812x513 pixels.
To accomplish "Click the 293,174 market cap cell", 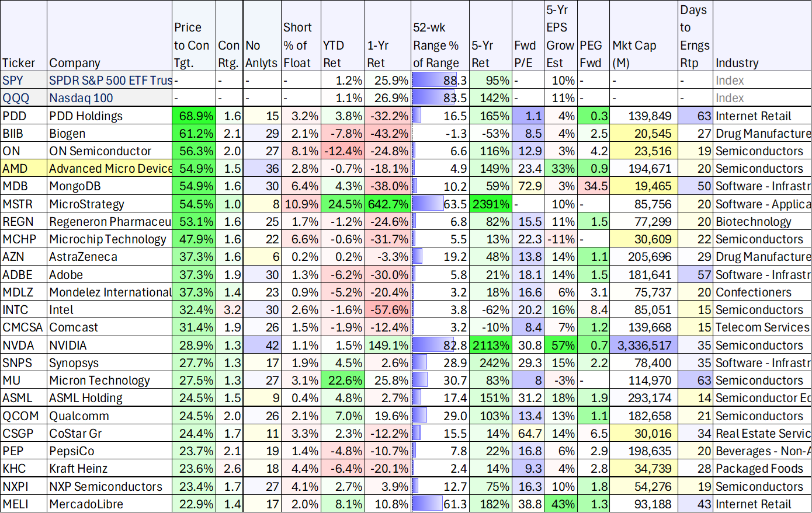I will pyautogui.click(x=644, y=398).
